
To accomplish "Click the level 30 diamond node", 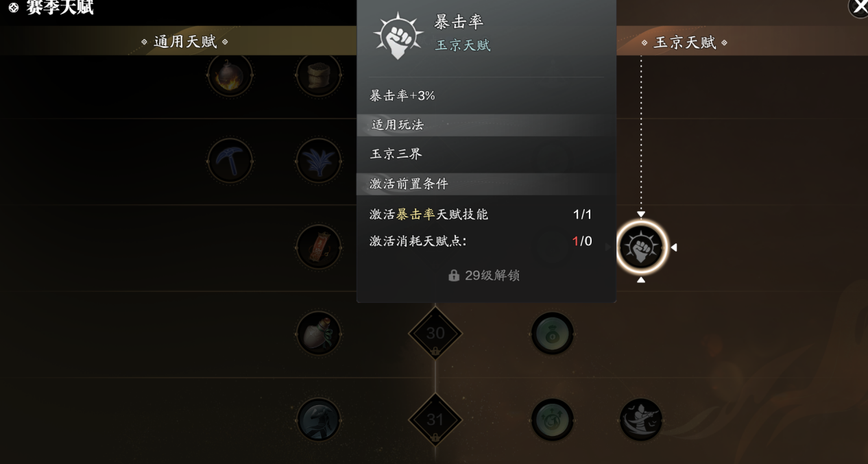I will [435, 334].
